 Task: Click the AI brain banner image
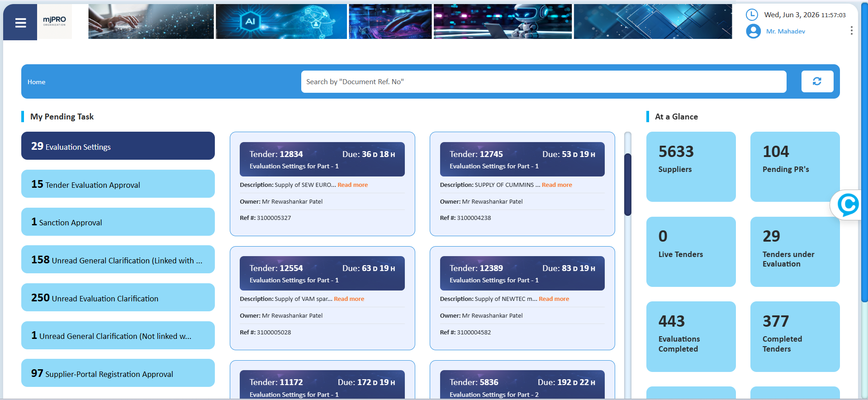pyautogui.click(x=281, y=21)
